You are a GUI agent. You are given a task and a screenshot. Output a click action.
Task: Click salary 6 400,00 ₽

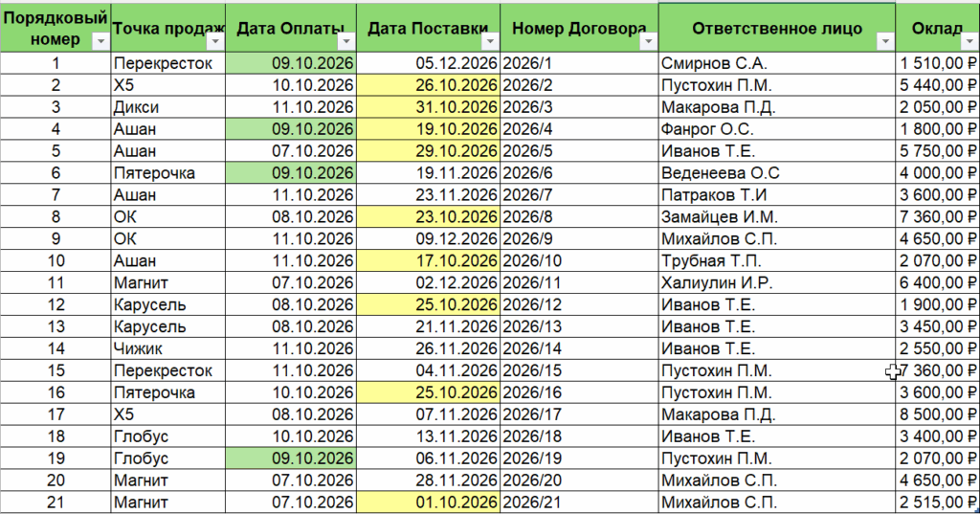pyautogui.click(x=938, y=282)
